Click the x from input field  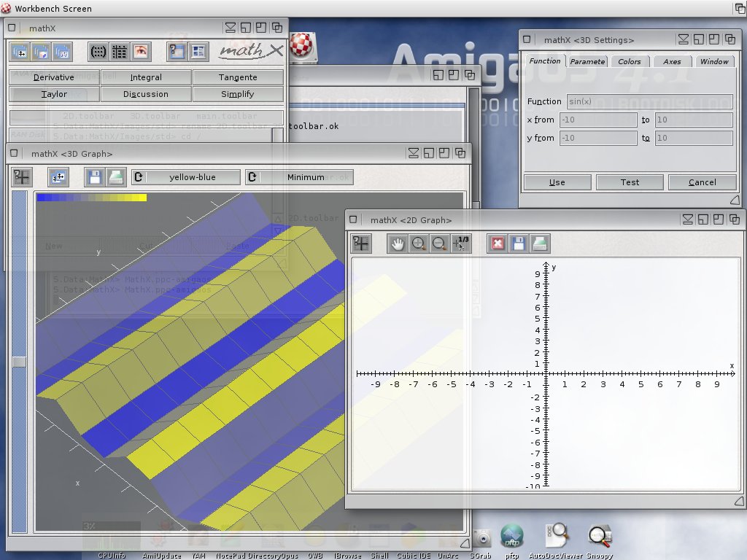pyautogui.click(x=598, y=120)
